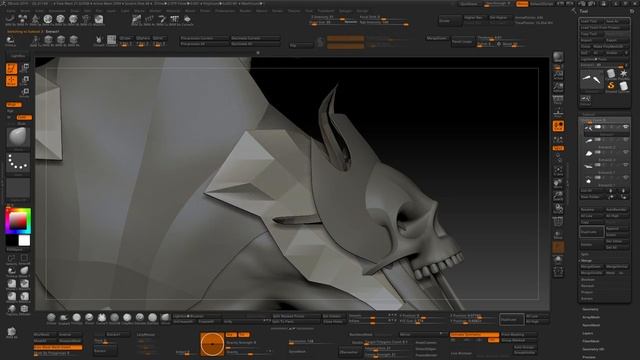Click the Zoom3D icon in right shelf

tap(558, 196)
